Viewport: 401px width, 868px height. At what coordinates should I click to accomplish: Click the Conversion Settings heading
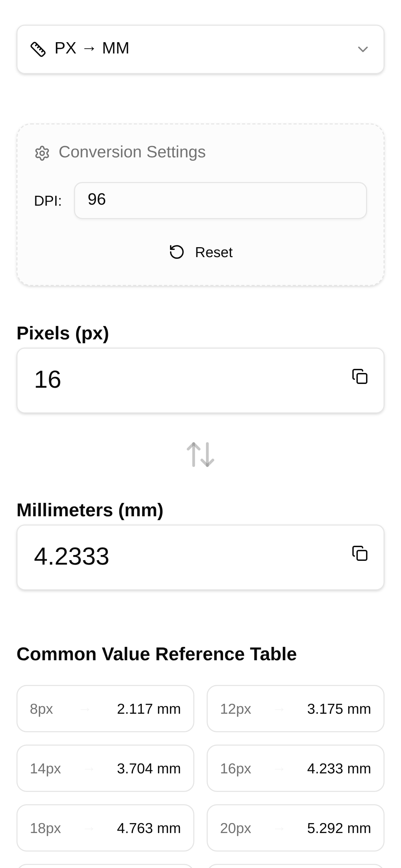pos(132,152)
